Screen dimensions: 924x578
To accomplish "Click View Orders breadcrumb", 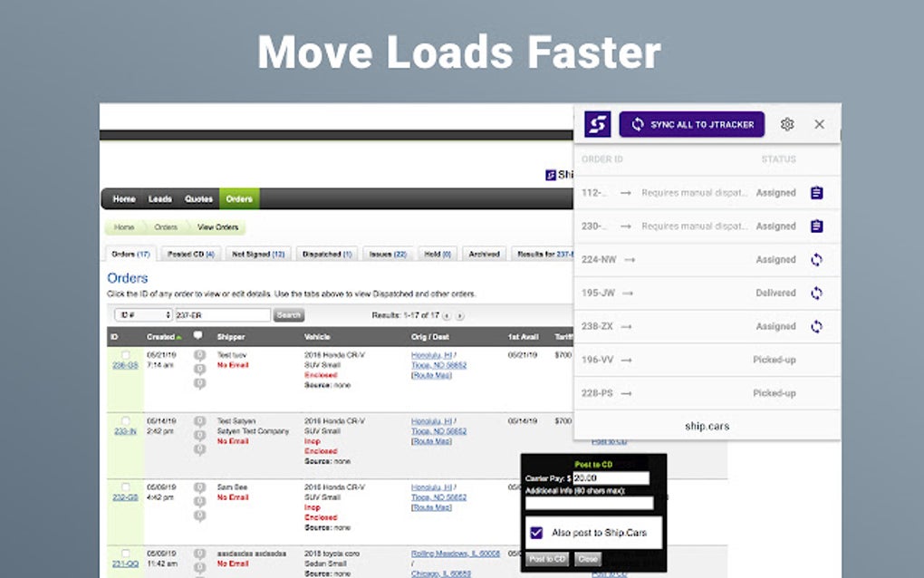I will (218, 227).
